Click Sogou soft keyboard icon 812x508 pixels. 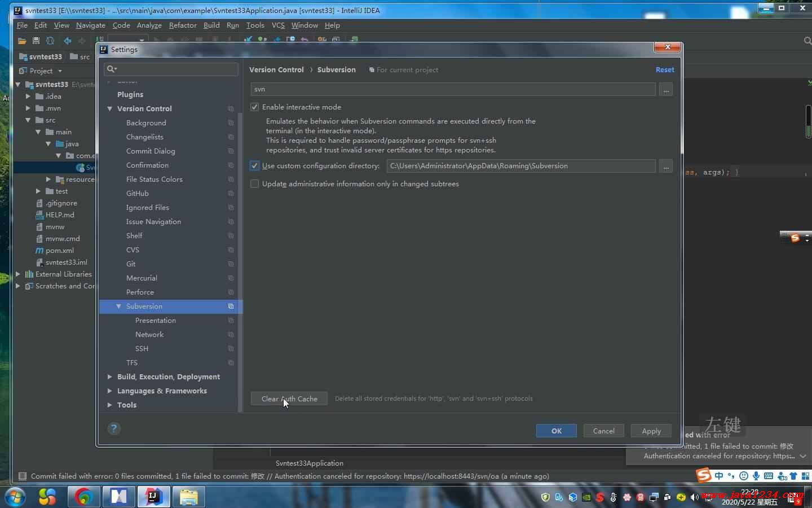point(768,476)
